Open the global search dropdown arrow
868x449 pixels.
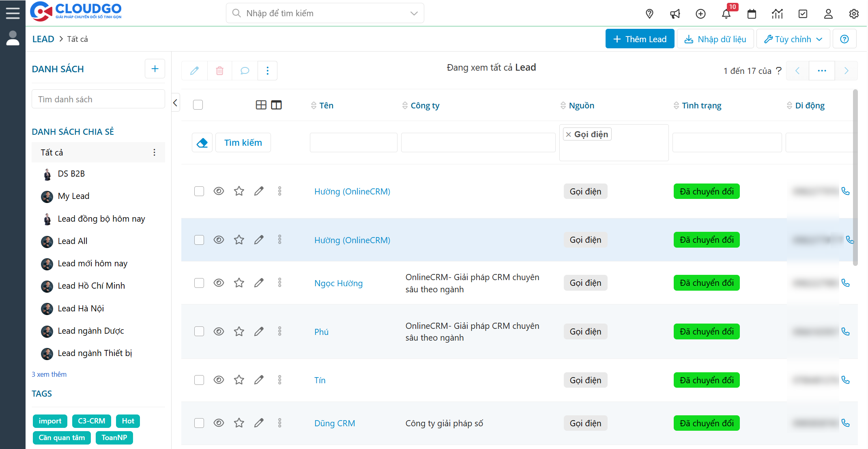pos(414,13)
